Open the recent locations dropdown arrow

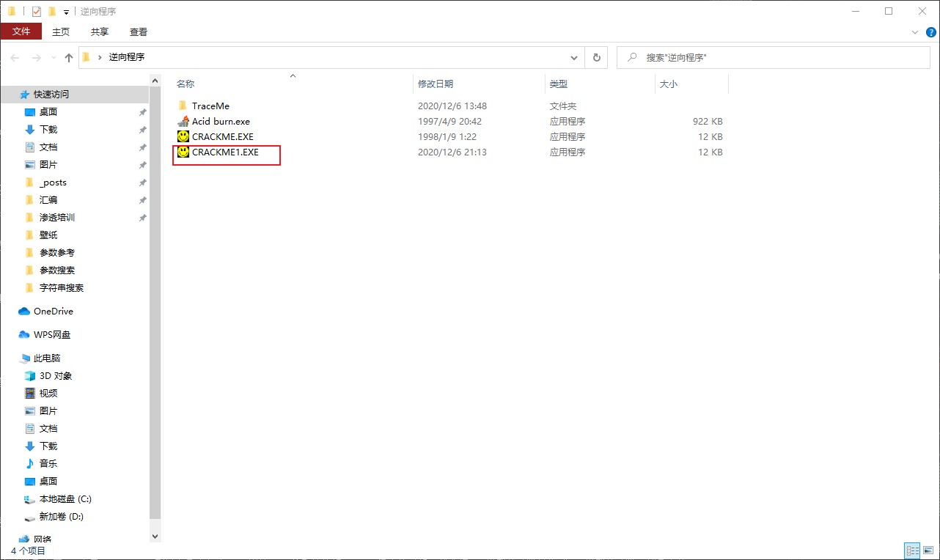click(53, 57)
